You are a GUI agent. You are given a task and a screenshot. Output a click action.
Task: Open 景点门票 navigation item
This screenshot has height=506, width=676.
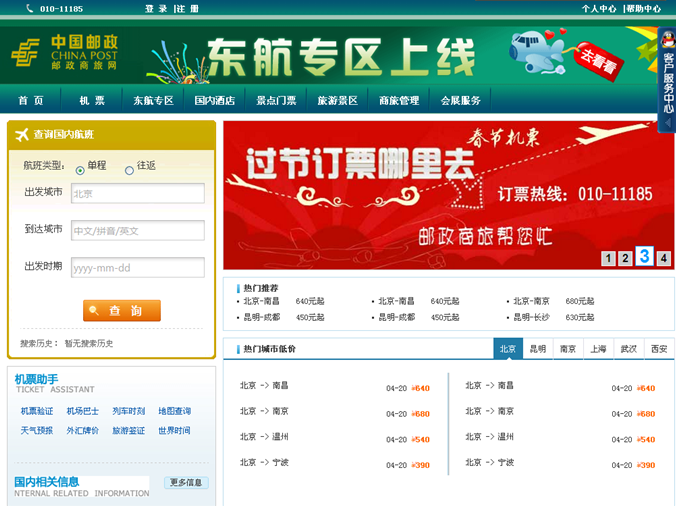click(x=276, y=100)
